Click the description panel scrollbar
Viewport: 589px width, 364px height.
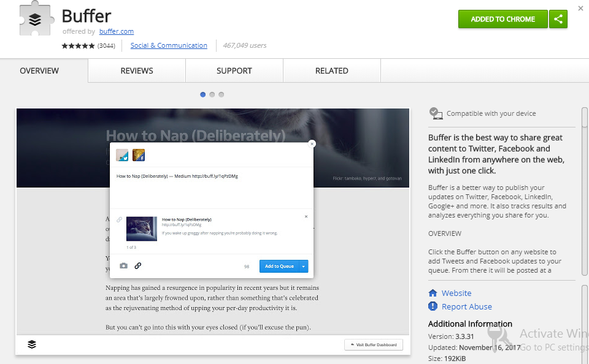pyautogui.click(x=584, y=191)
